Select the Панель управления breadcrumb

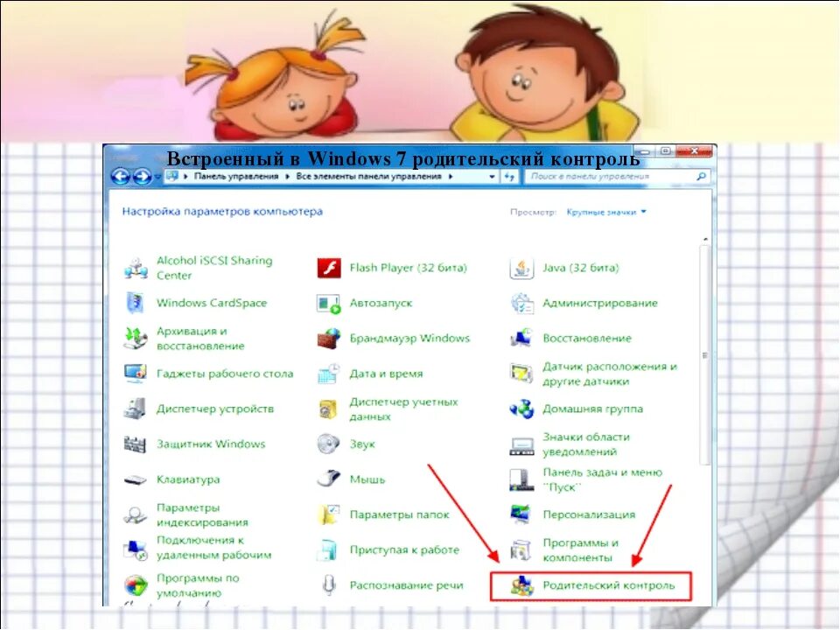click(x=236, y=176)
